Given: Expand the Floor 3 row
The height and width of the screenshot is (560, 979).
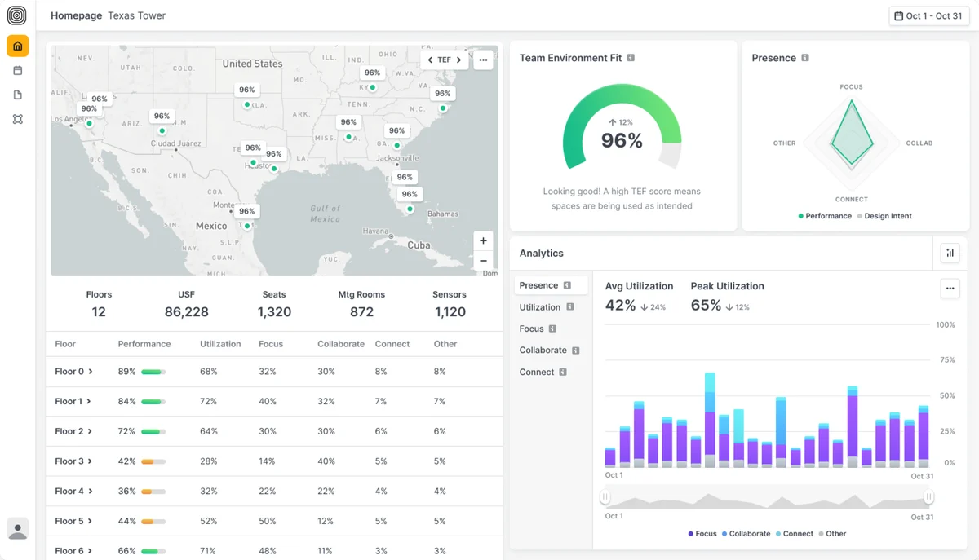Looking at the screenshot, I should click(x=90, y=461).
